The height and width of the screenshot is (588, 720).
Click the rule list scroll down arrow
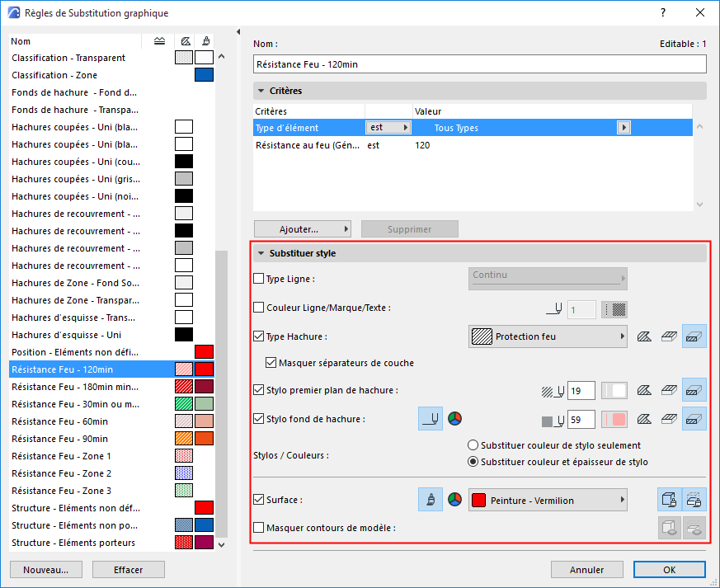point(222,545)
